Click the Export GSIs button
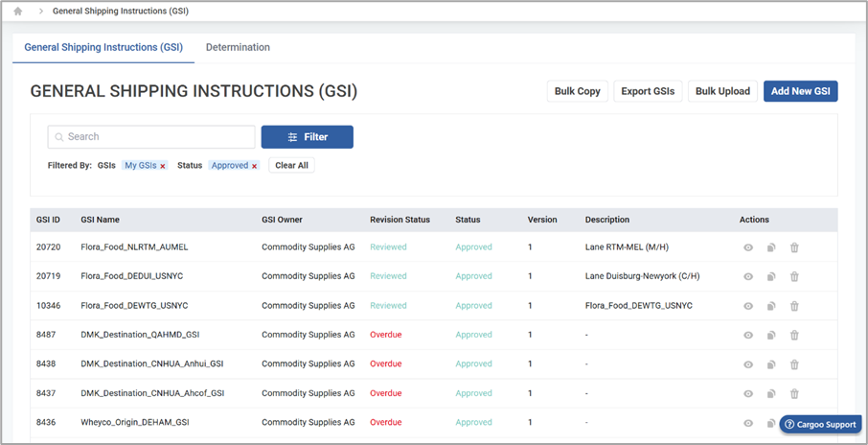This screenshot has height=445, width=868. click(x=648, y=91)
